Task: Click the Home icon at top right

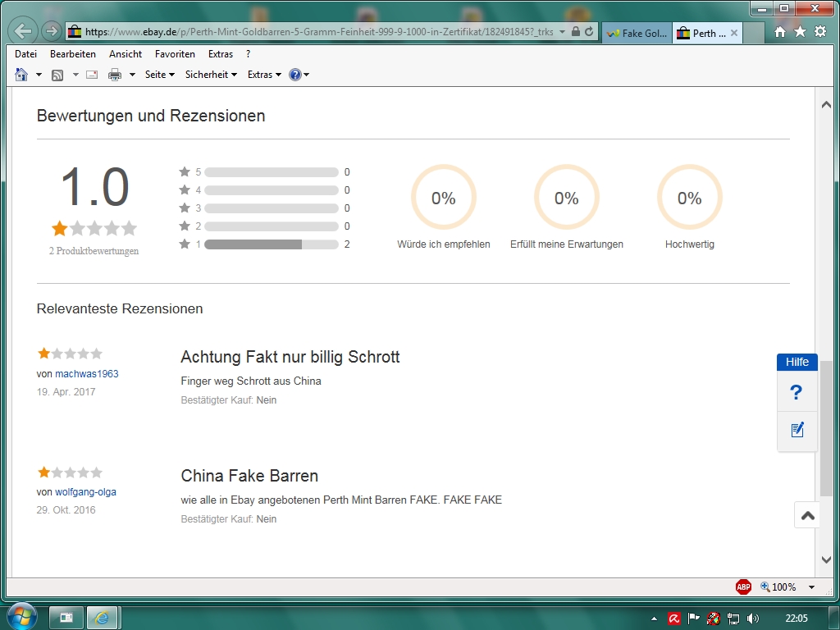Action: click(x=780, y=32)
